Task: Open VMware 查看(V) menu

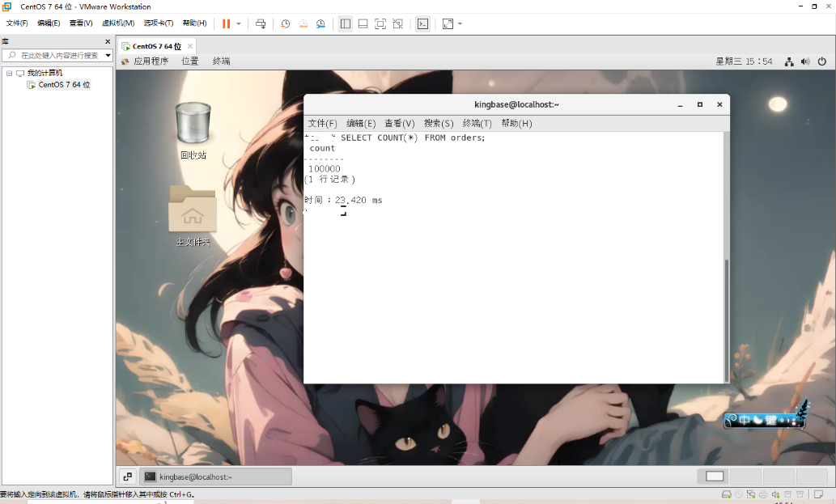Action: point(81,23)
